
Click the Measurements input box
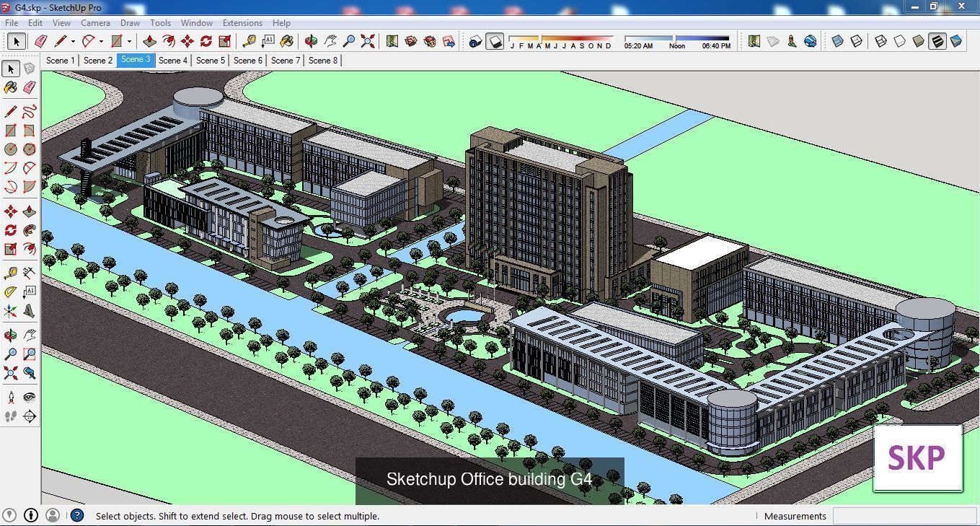pos(904,516)
